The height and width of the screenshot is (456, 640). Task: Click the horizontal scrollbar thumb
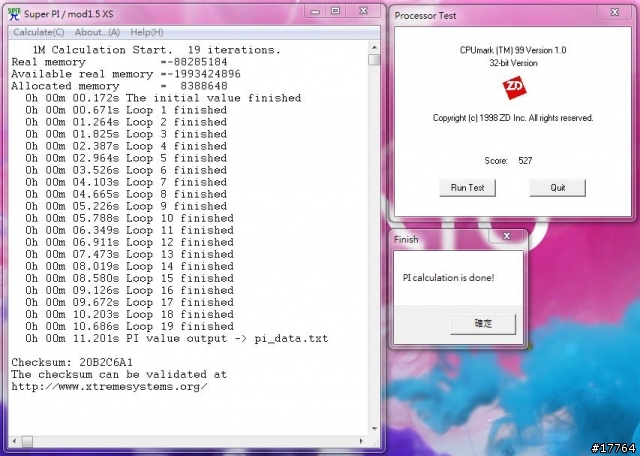point(27,441)
